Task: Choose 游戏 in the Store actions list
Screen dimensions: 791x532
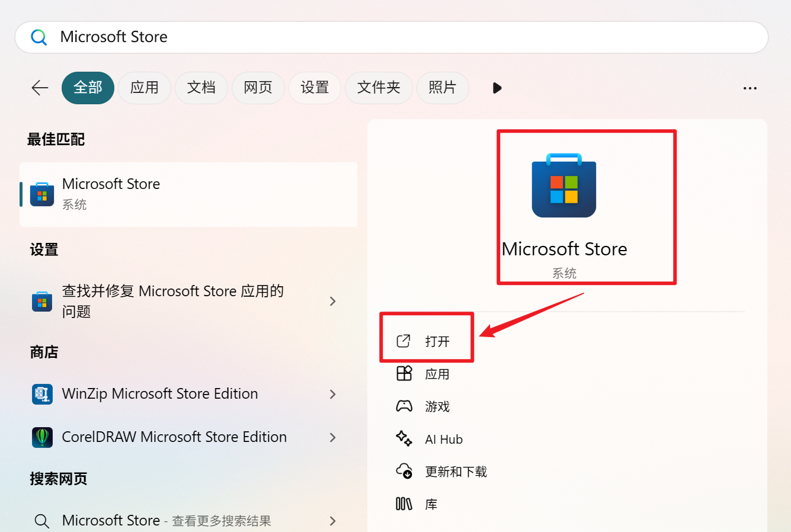Action: pyautogui.click(x=437, y=406)
